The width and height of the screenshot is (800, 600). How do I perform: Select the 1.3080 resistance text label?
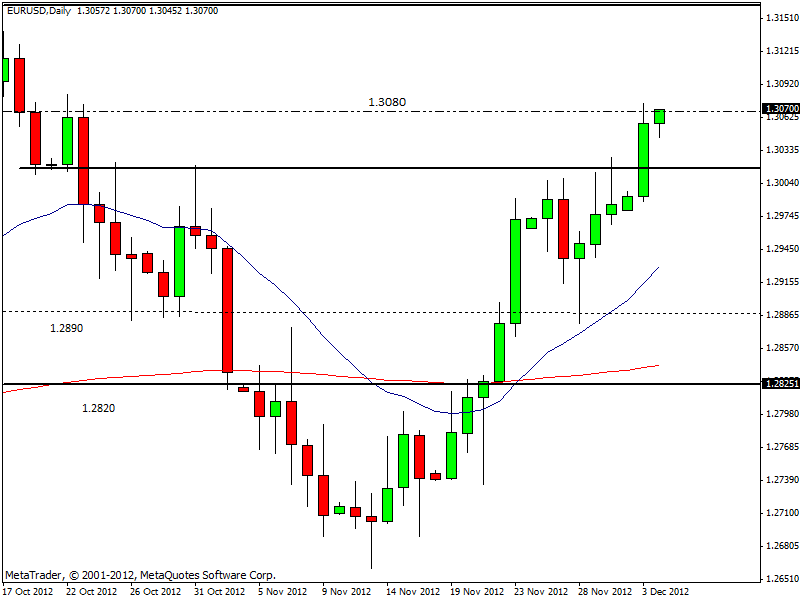pos(387,102)
